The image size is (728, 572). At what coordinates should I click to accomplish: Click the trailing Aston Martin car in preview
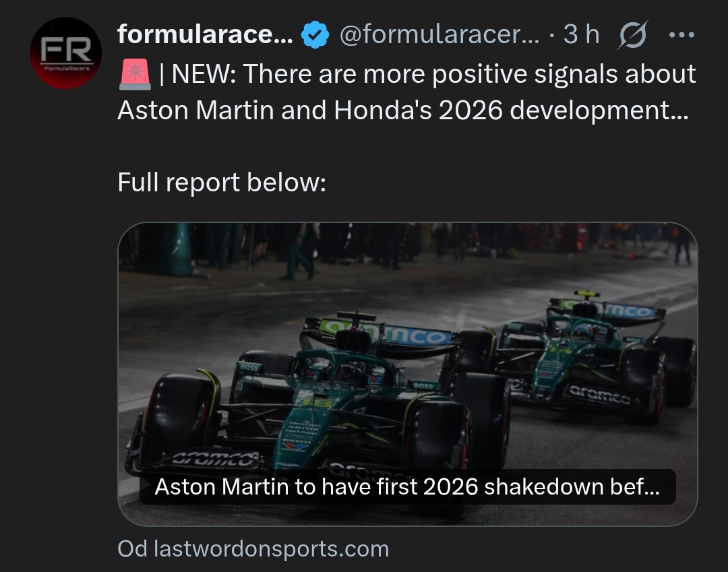(580, 357)
